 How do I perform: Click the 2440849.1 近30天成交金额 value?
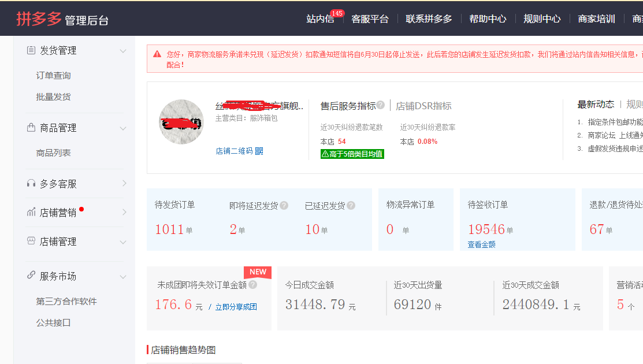tap(536, 304)
